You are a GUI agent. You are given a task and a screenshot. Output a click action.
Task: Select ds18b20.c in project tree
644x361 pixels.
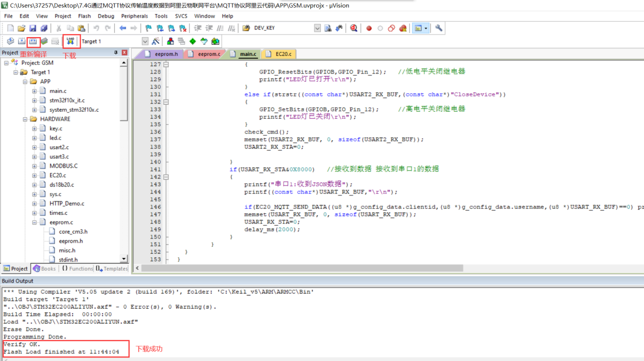coord(61,185)
